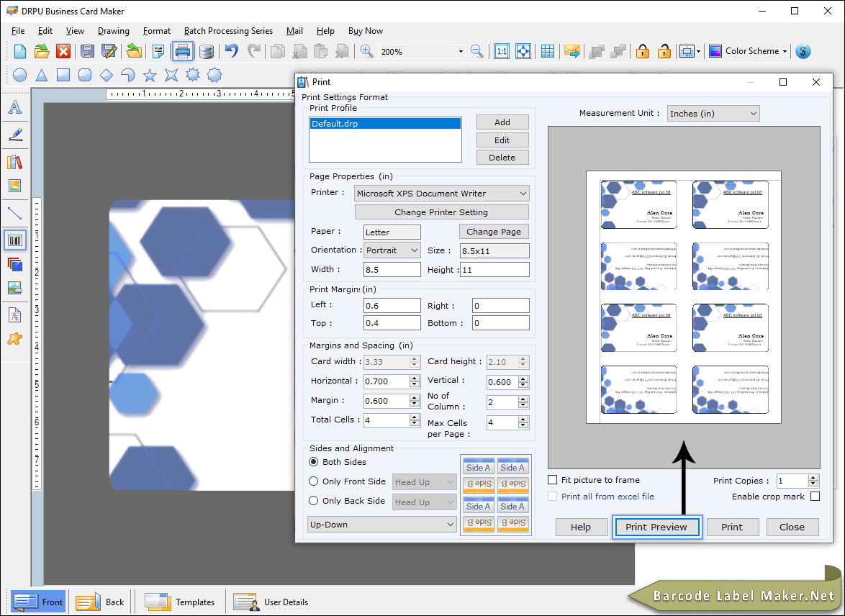Open the Format menu
This screenshot has width=845, height=616.
coord(157,31)
